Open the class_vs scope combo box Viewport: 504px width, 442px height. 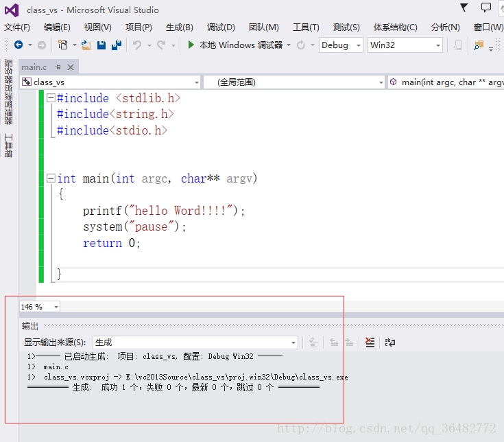pos(110,82)
